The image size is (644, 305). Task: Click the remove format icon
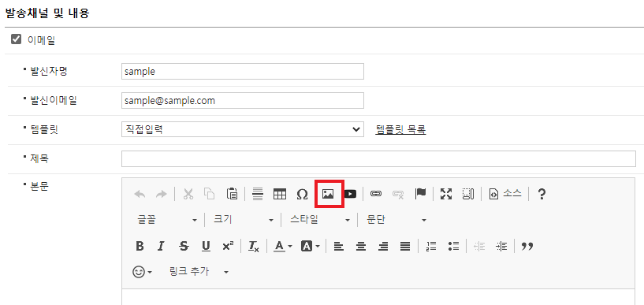pyautogui.click(x=253, y=247)
